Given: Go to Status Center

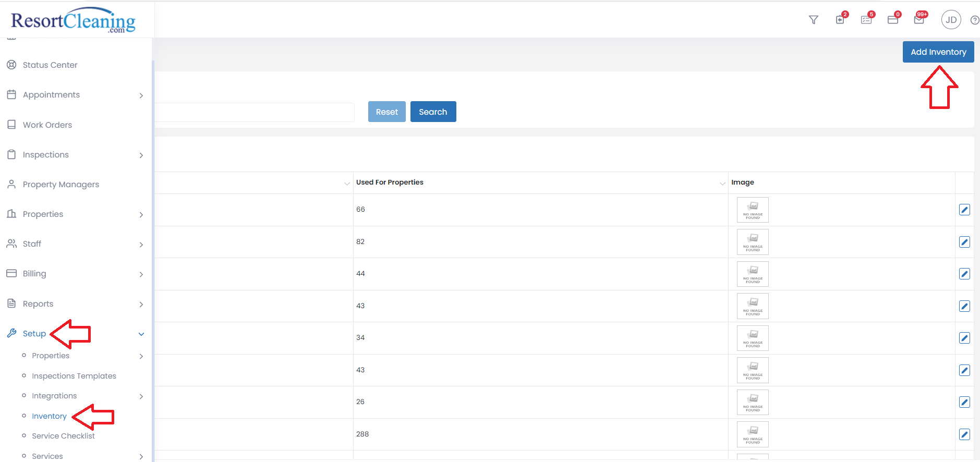Looking at the screenshot, I should (x=50, y=65).
